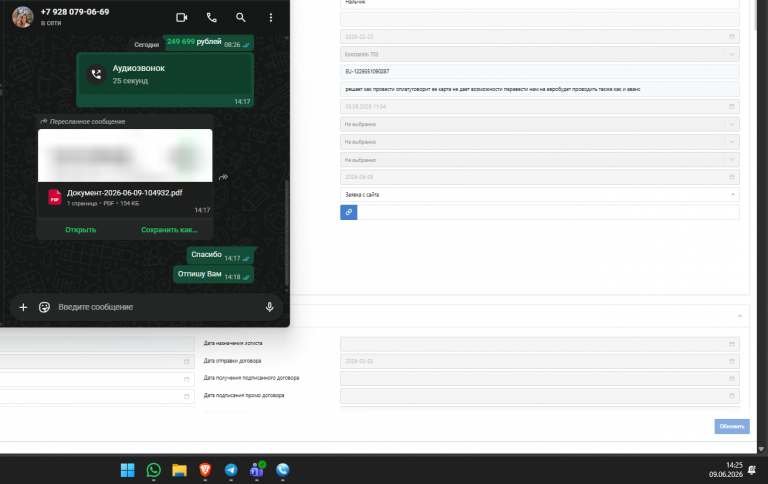Start a video call in WhatsApp
768x484 pixels.
tap(182, 18)
